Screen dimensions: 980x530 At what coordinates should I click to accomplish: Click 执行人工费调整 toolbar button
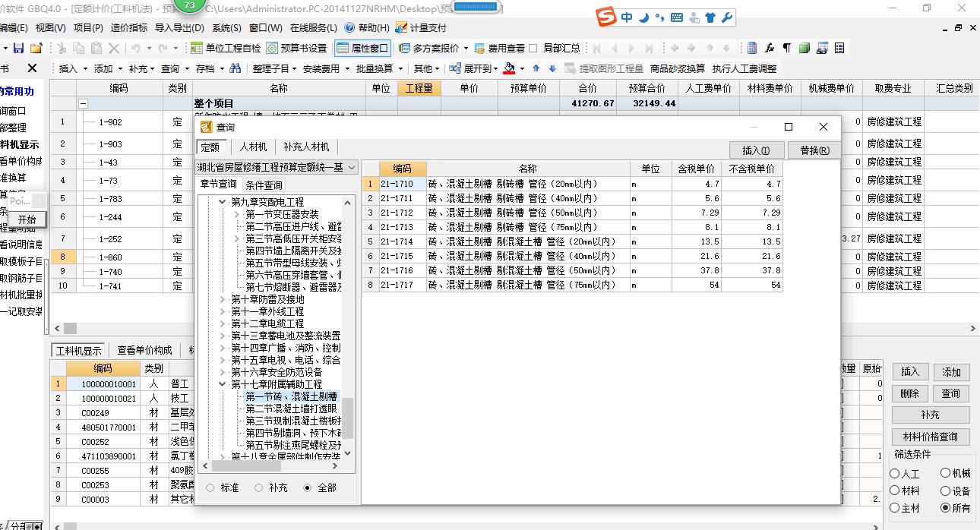click(744, 68)
